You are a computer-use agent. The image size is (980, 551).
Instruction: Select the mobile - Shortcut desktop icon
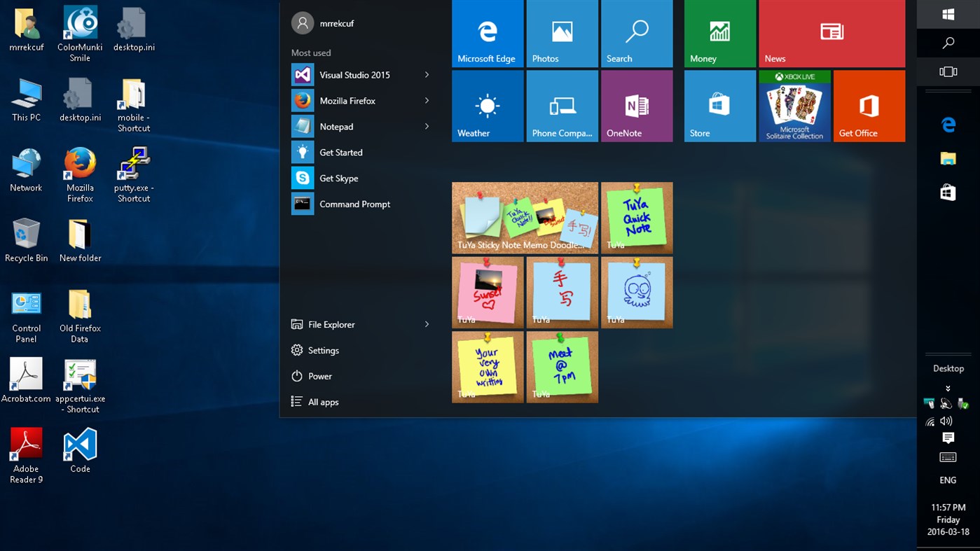pos(134,105)
